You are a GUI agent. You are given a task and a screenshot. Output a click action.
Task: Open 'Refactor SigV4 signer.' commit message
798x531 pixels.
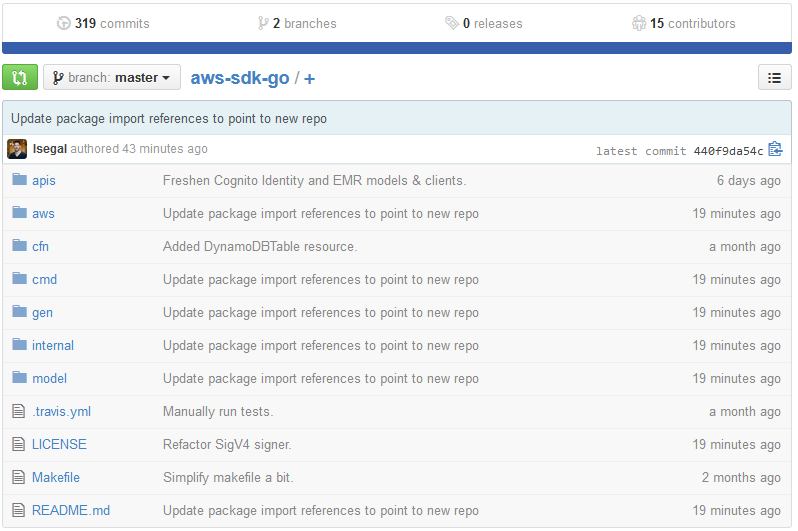coord(227,444)
